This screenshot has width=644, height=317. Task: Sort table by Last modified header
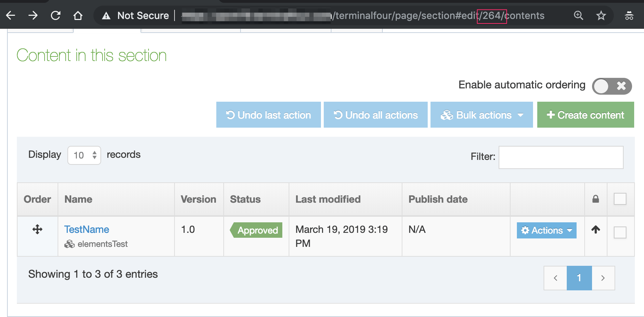tap(328, 199)
